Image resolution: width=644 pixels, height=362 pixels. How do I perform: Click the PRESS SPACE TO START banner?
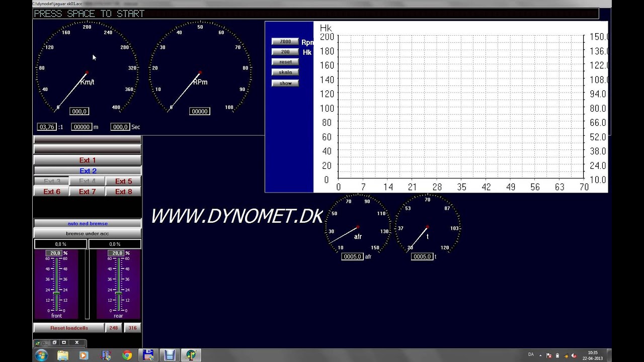point(89,14)
